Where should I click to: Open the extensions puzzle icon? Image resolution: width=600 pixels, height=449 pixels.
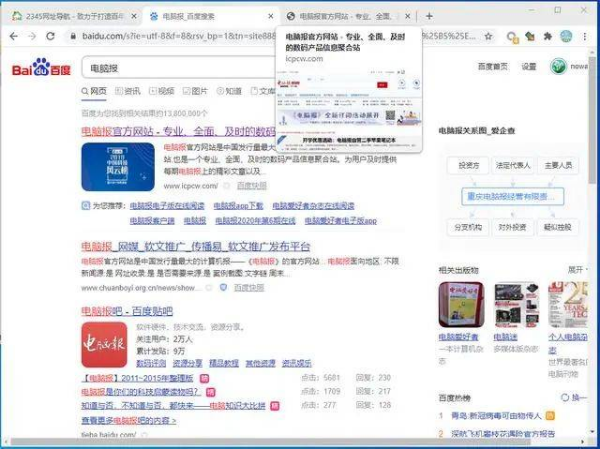[x=548, y=36]
